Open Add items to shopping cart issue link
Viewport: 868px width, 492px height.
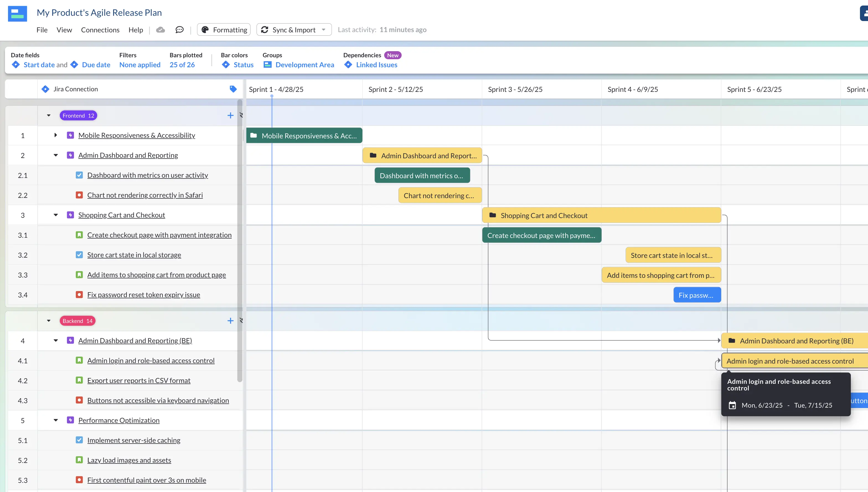coord(156,275)
